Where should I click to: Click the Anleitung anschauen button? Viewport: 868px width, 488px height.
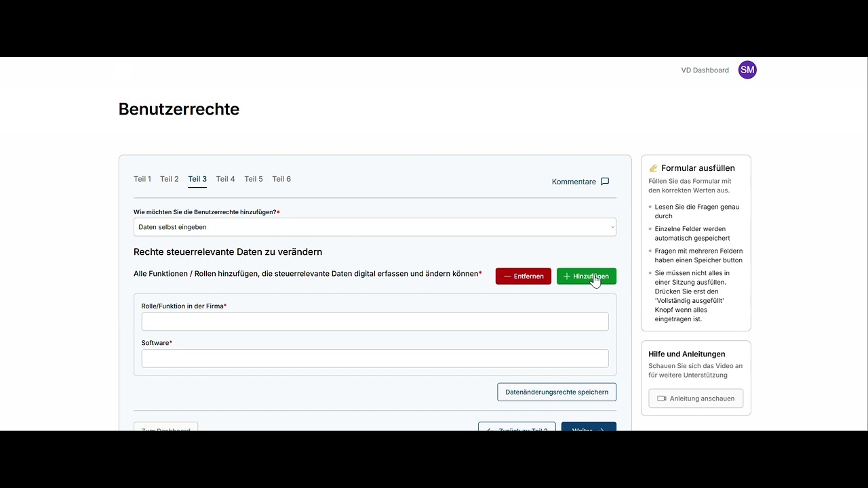pos(696,399)
